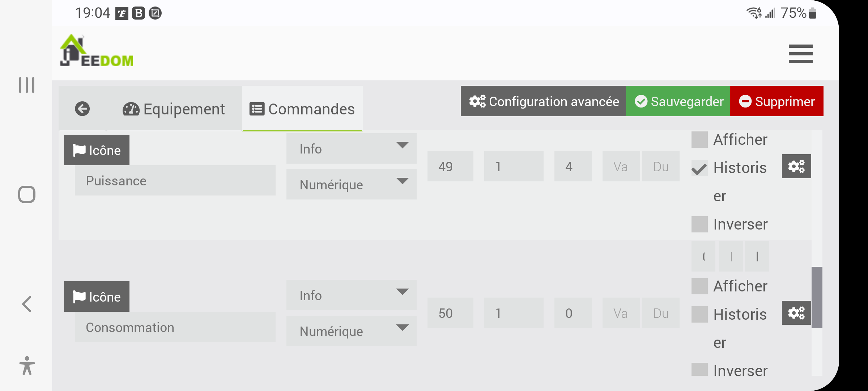Switch to the Equipement tab

tap(174, 109)
